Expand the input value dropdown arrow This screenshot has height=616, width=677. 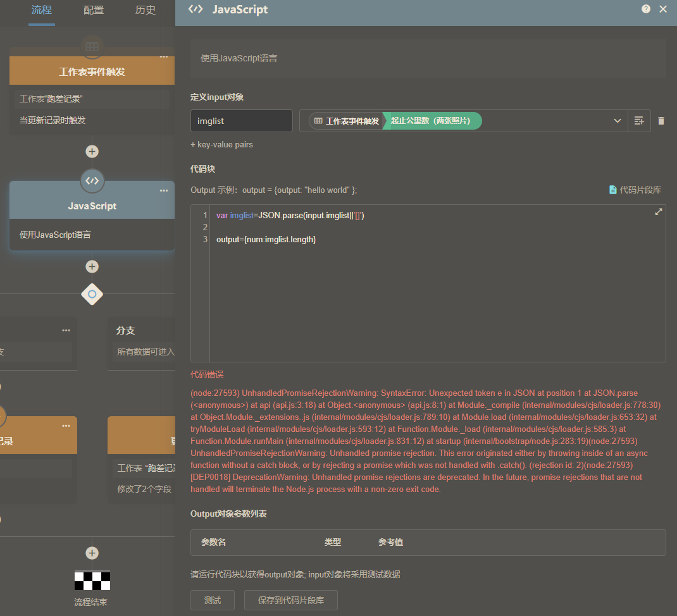(x=618, y=121)
